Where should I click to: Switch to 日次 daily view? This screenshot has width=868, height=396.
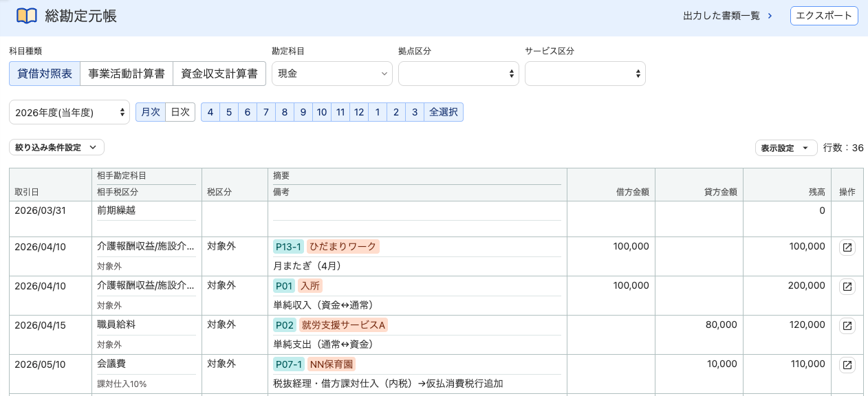click(180, 112)
